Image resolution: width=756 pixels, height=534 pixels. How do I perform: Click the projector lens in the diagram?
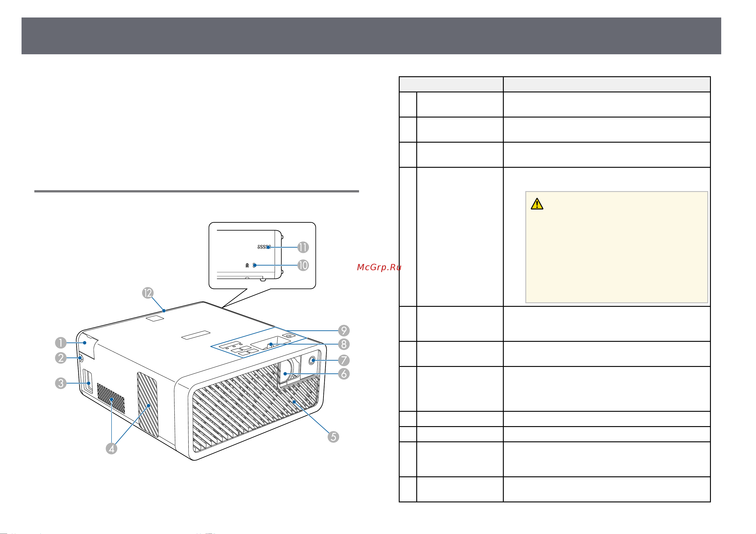coord(289,372)
